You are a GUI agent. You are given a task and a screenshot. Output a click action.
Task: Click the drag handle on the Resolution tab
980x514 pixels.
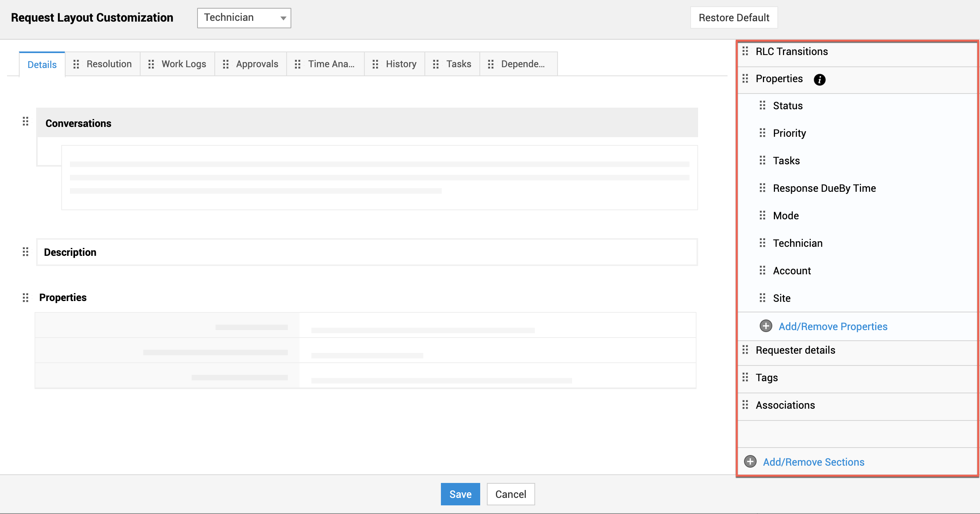(76, 64)
